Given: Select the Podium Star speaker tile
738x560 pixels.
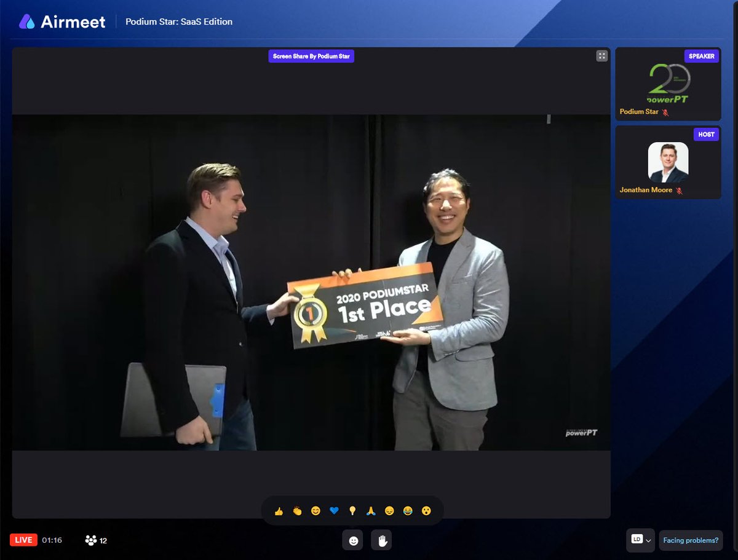Looking at the screenshot, I should (x=668, y=84).
